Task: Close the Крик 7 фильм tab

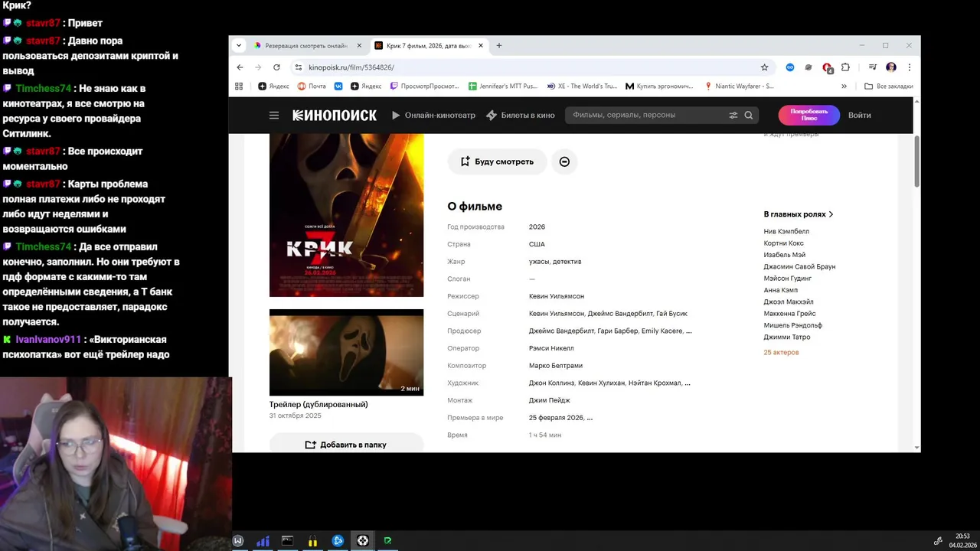Action: point(481,46)
